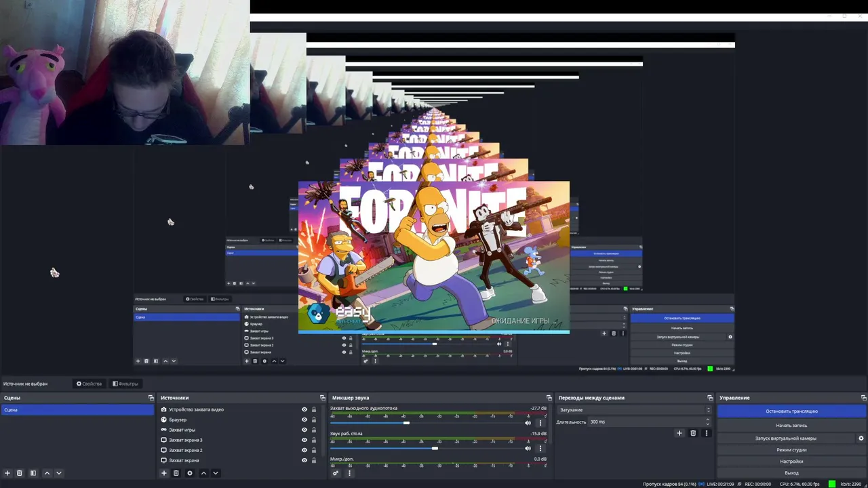Open source Фильтры button
The image size is (868, 488).
pos(125,384)
